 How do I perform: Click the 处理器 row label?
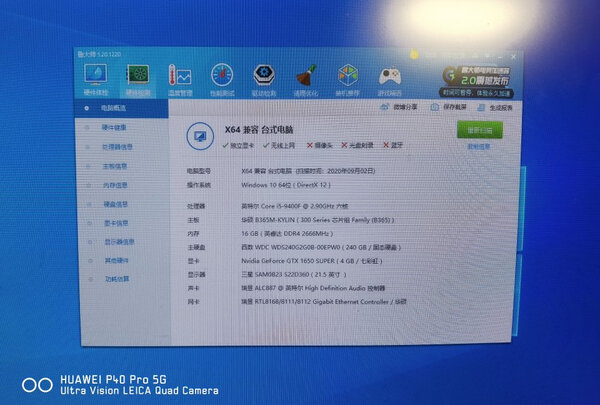[x=196, y=206]
